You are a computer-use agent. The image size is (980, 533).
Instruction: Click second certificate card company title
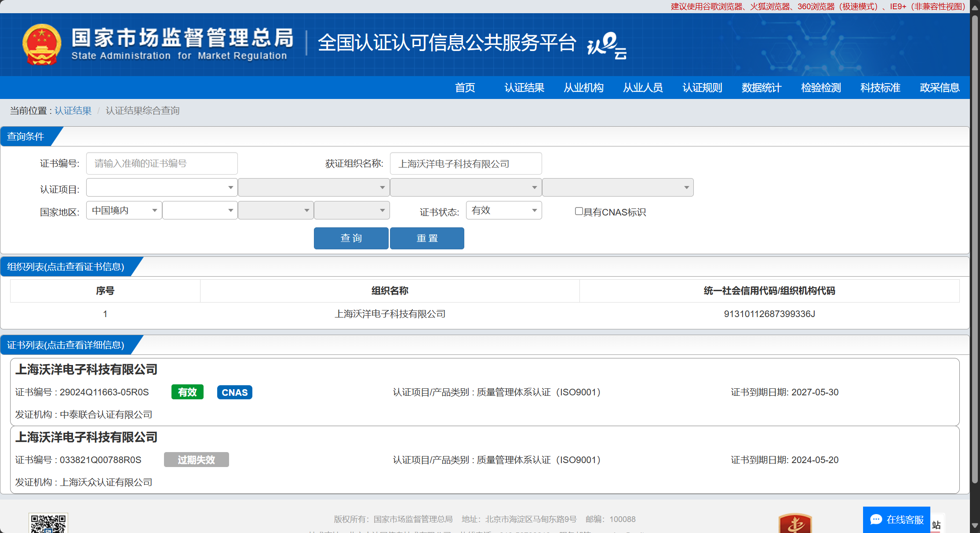[x=86, y=437]
